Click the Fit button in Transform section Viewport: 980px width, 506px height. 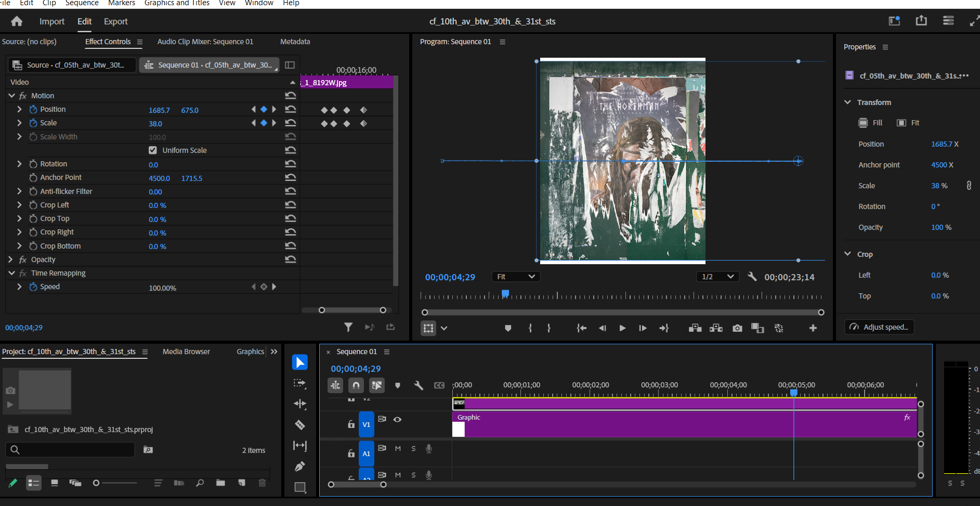tap(908, 123)
